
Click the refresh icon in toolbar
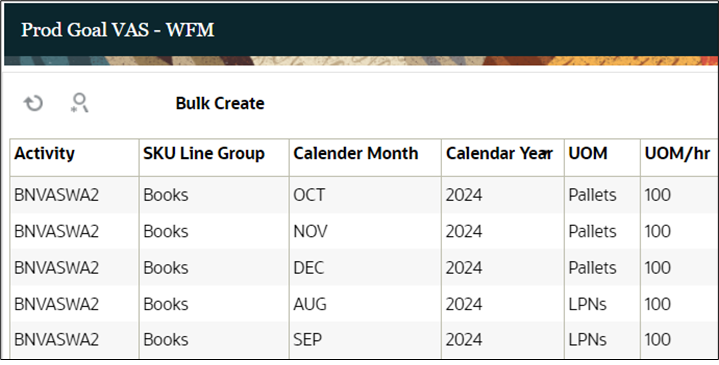[x=33, y=103]
